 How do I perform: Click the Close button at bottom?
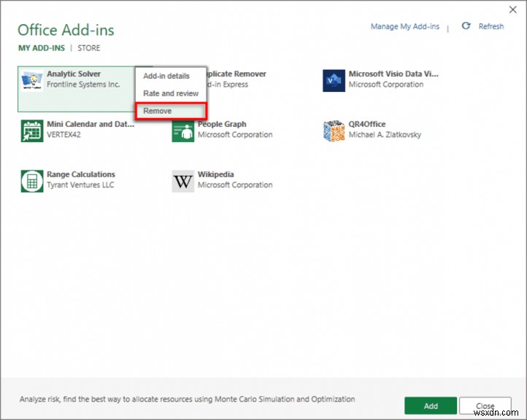485,406
